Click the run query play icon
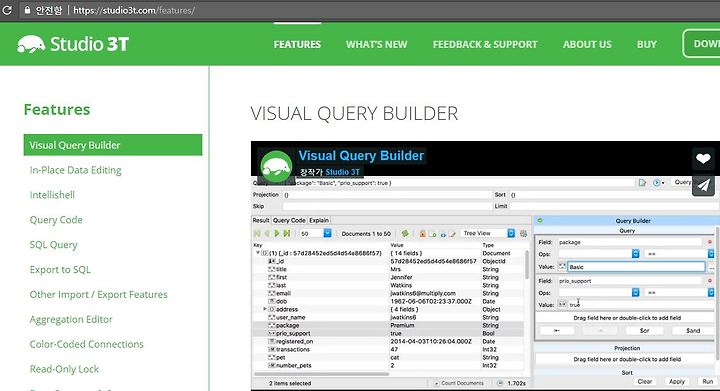 click(x=657, y=183)
